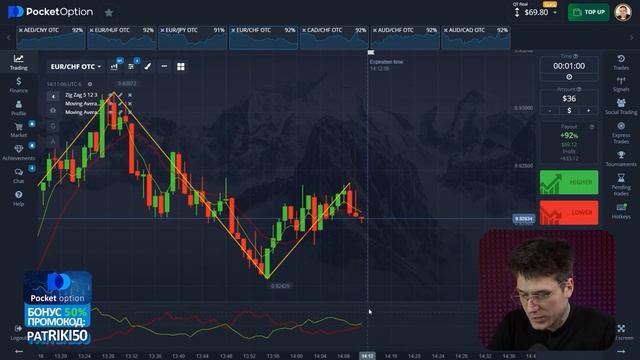640x360 pixels.
Task: Open the multi-chart grid layout icon
Action: click(181, 67)
